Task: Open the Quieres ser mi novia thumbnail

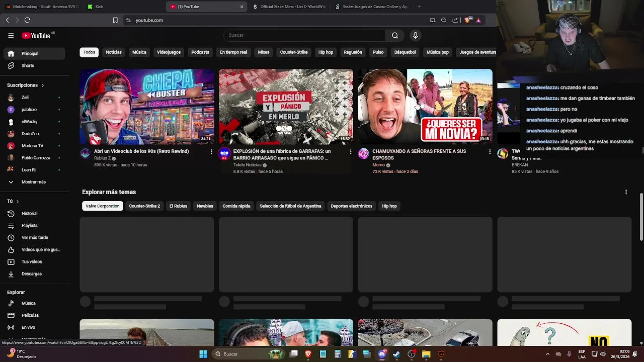Action: (x=425, y=107)
